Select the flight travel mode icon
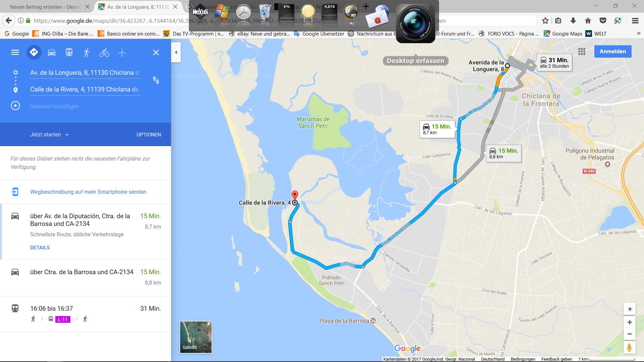Viewport: 644px width, 362px height. coord(122,53)
